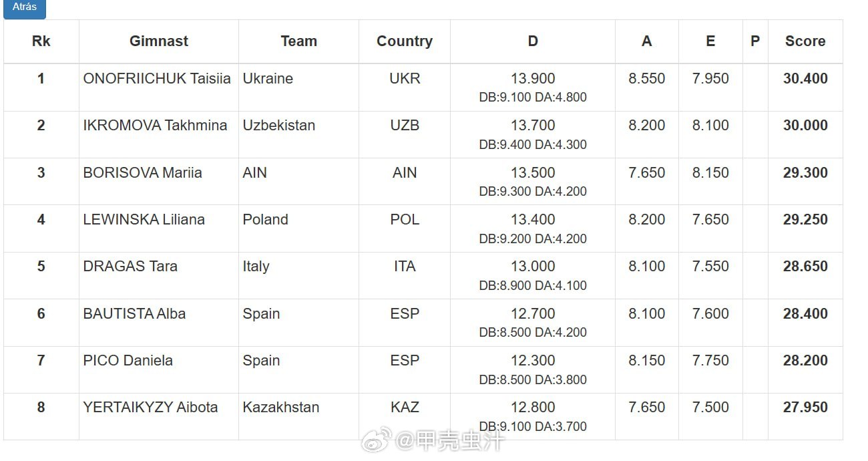
Task: Click the Country column header
Action: click(405, 41)
